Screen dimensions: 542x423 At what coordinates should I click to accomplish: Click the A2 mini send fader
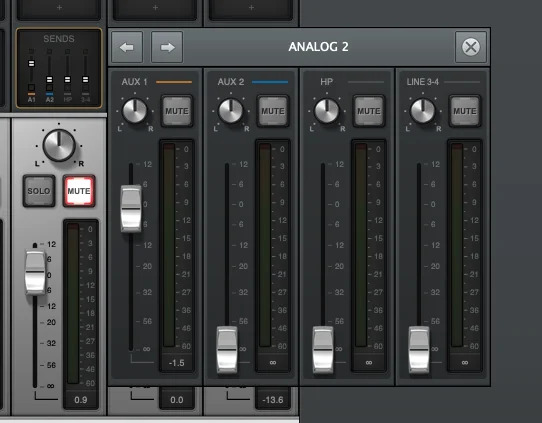(49, 79)
